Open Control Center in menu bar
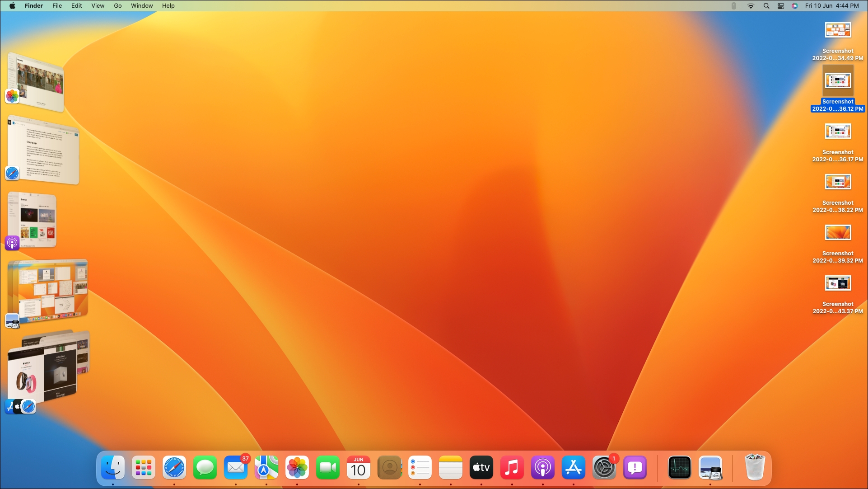The image size is (868, 489). click(x=781, y=6)
